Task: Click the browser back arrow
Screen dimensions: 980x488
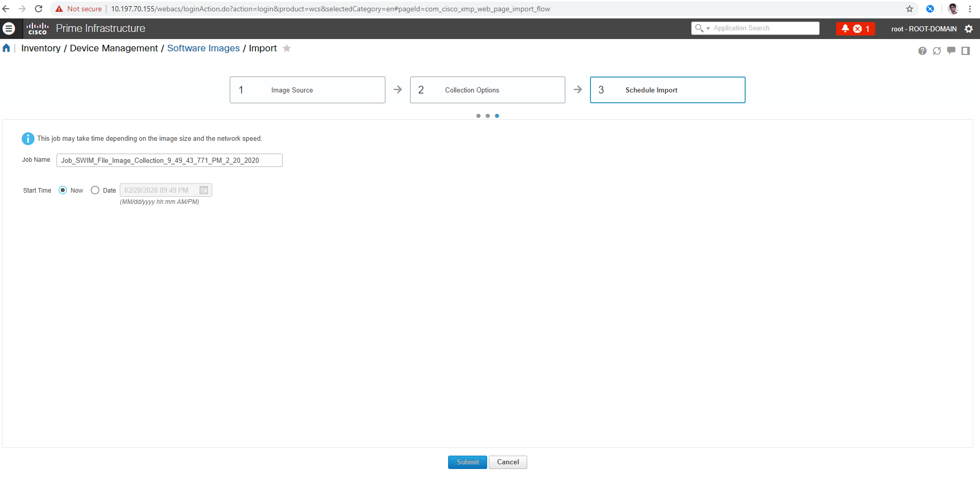Action: pyautogui.click(x=6, y=9)
